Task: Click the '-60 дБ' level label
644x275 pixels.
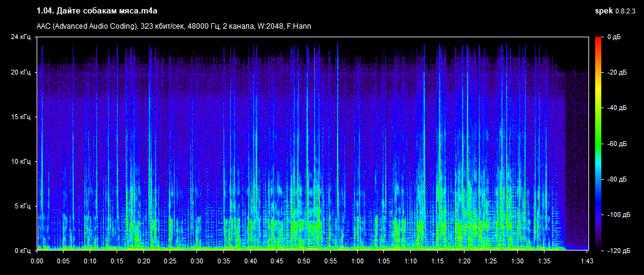Action: coord(616,144)
